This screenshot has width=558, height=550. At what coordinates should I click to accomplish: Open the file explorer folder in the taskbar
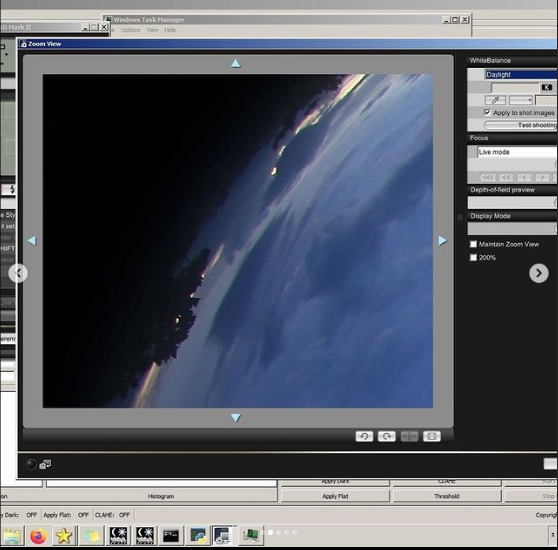coord(12,536)
